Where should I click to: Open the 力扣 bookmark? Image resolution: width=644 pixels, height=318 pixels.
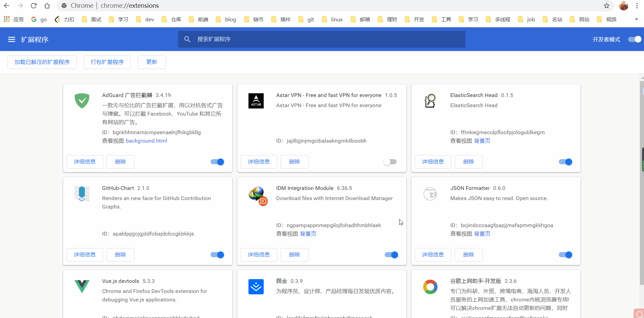[65, 19]
